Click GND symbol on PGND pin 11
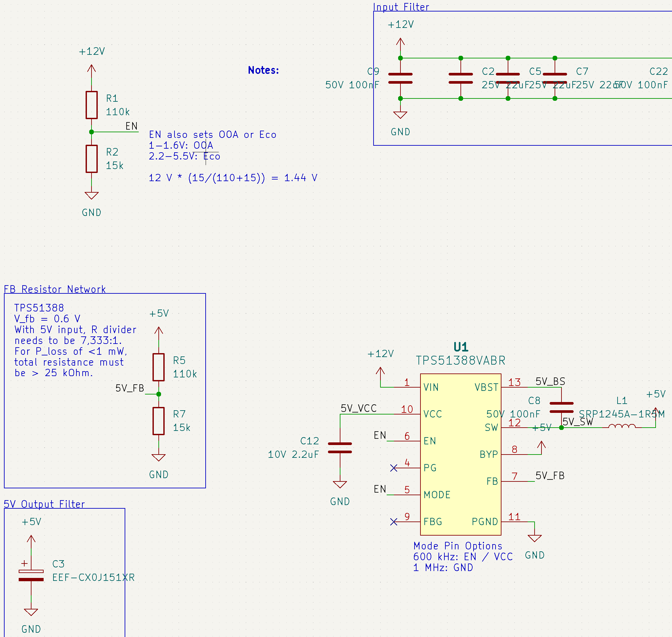Viewport: 672px width, 637px height. pyautogui.click(x=535, y=538)
